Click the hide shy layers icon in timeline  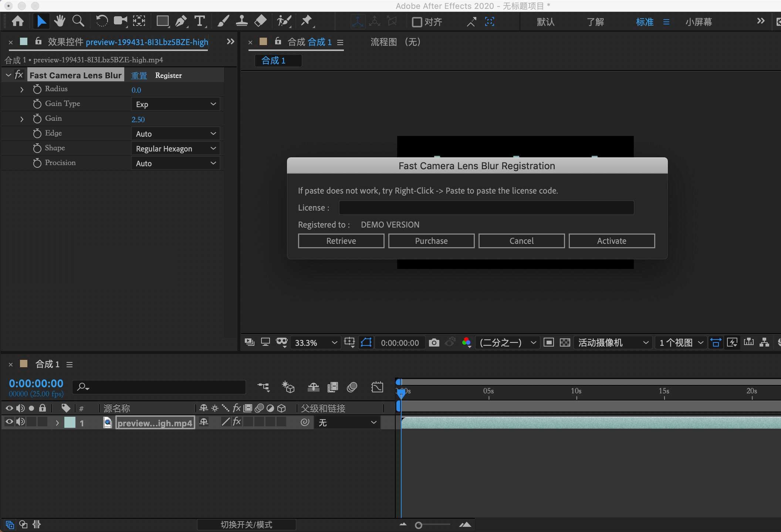click(x=313, y=387)
